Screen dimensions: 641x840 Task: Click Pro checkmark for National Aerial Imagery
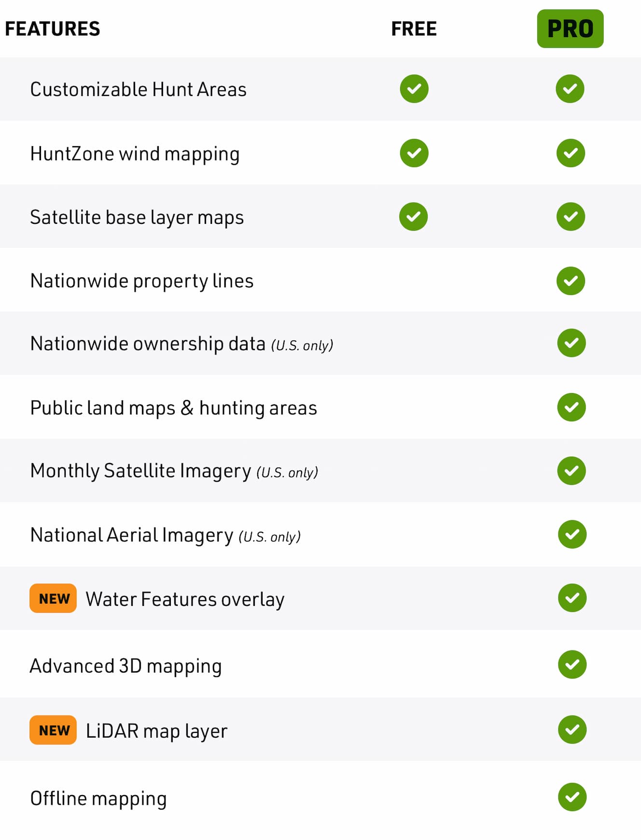coord(572,534)
